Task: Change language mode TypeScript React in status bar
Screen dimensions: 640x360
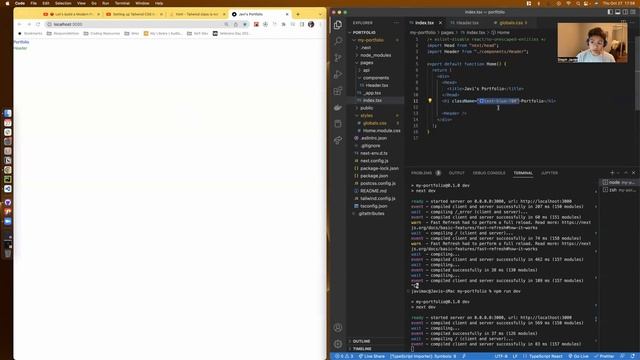Action: [543, 356]
